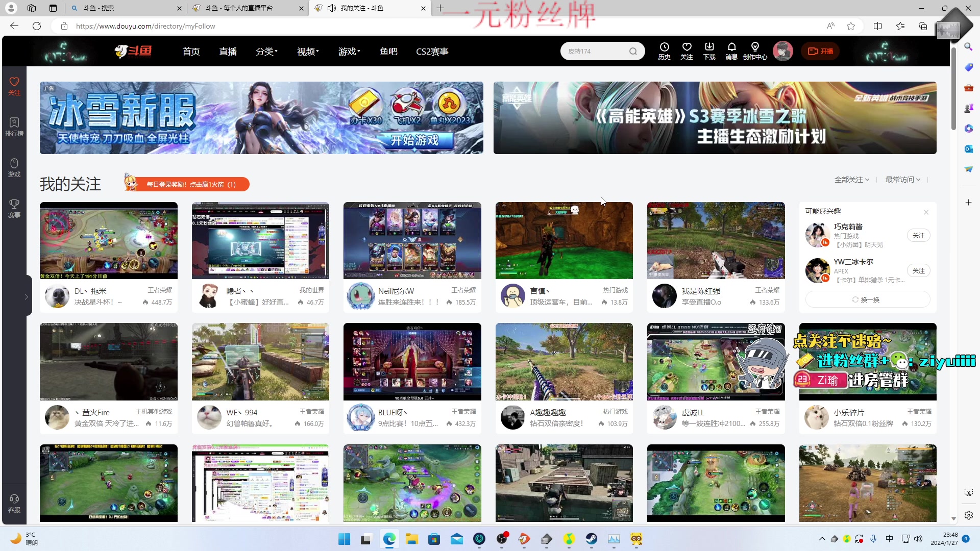The width and height of the screenshot is (980, 551).
Task: Close the 可能感兴趣 panel
Action: click(926, 212)
